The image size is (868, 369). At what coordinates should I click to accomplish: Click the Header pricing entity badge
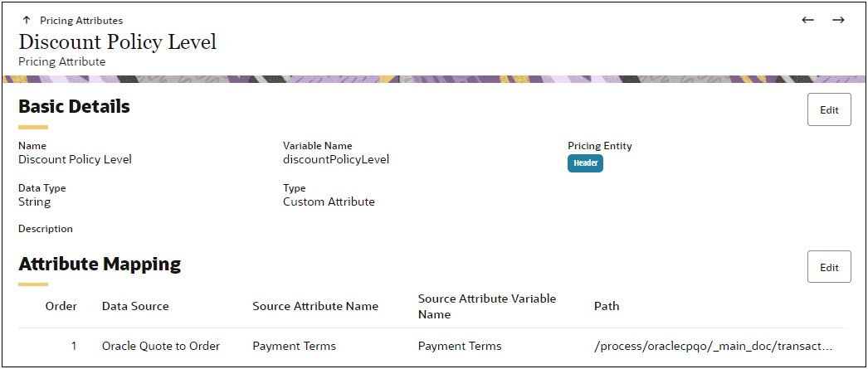tap(585, 163)
